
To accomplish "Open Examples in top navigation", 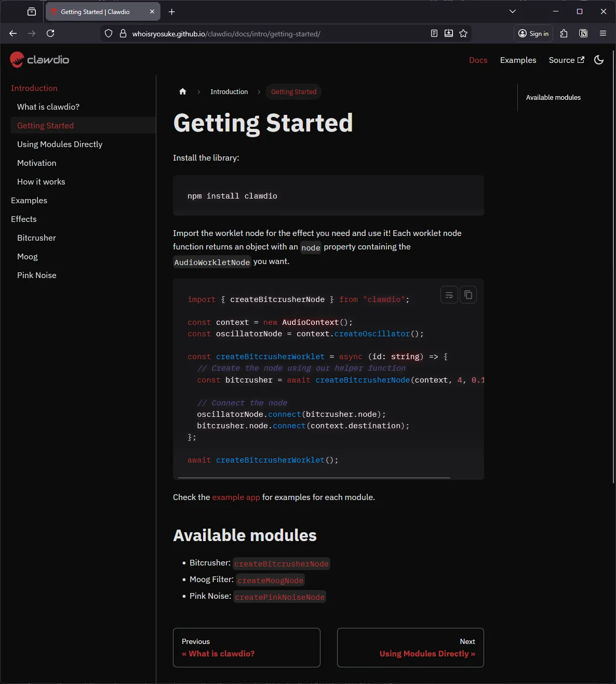I will click(x=518, y=60).
